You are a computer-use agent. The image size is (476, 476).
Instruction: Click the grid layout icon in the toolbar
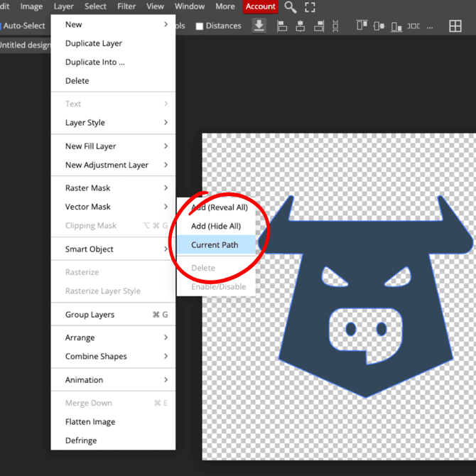pos(455,26)
